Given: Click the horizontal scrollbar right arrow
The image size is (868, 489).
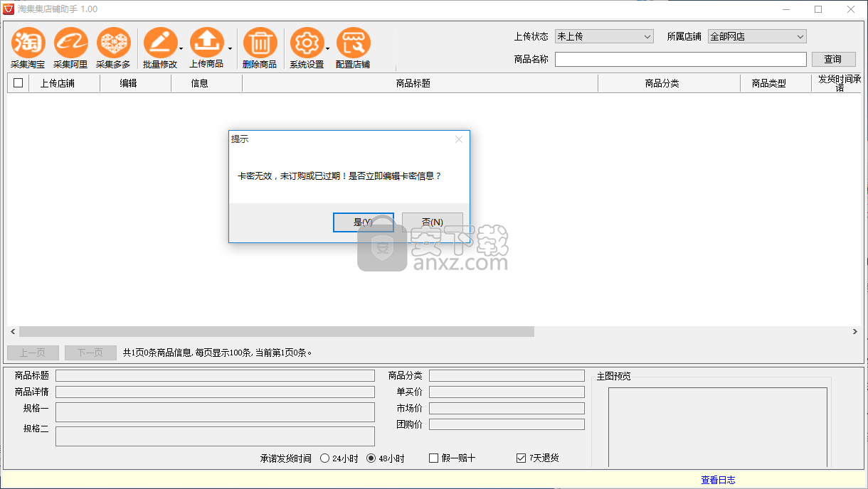Looking at the screenshot, I should coord(855,332).
